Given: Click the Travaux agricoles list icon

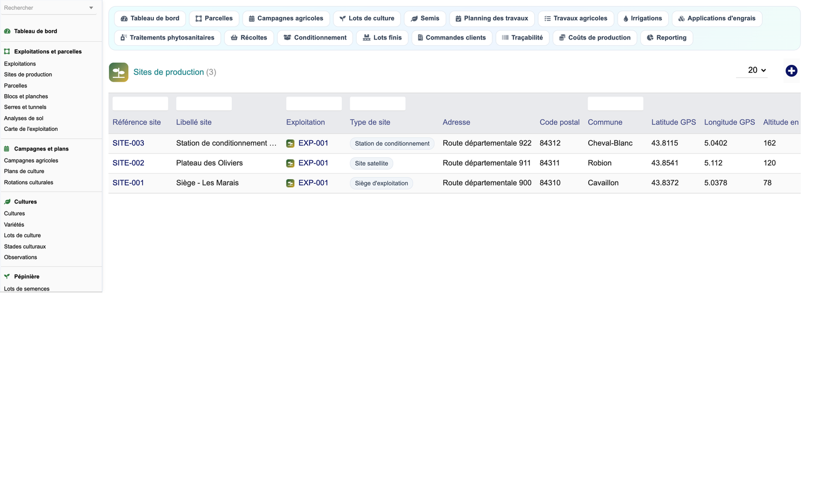Looking at the screenshot, I should coord(548,19).
